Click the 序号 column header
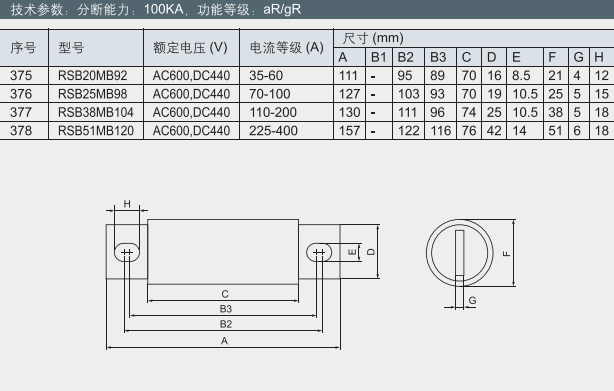The width and height of the screenshot is (614, 391). coord(23,48)
